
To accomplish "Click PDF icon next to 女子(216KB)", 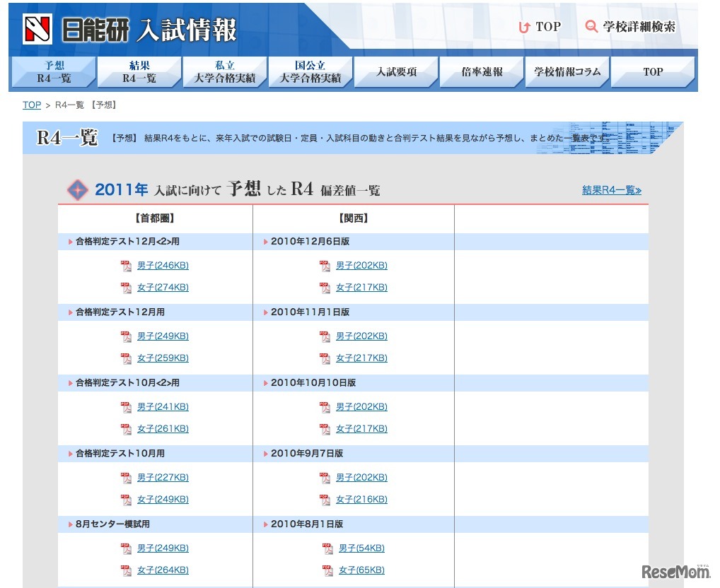I will pos(325,499).
